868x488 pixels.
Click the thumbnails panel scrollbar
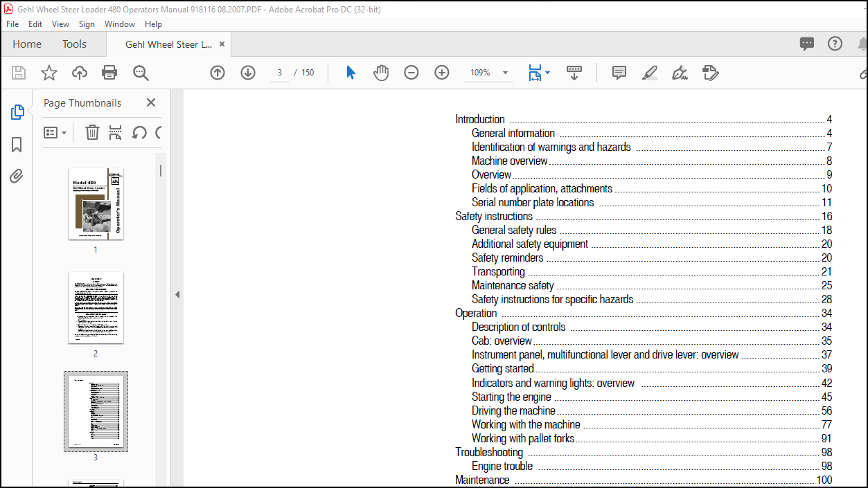tap(161, 170)
